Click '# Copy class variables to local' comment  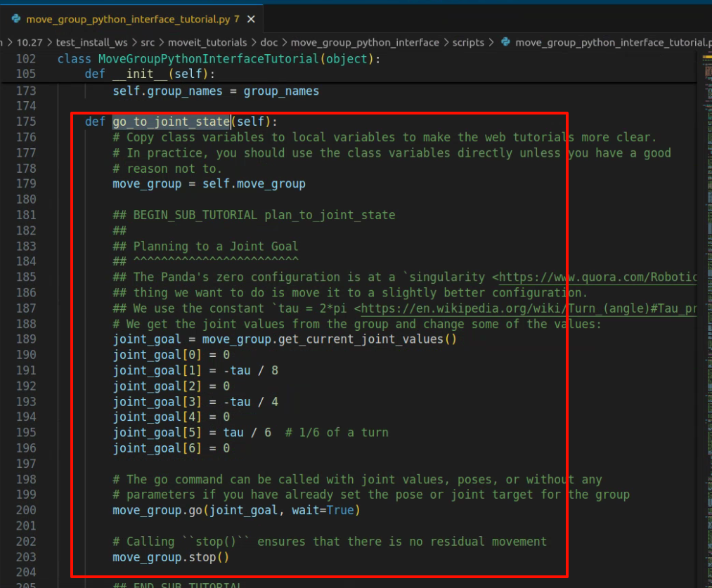[384, 138]
